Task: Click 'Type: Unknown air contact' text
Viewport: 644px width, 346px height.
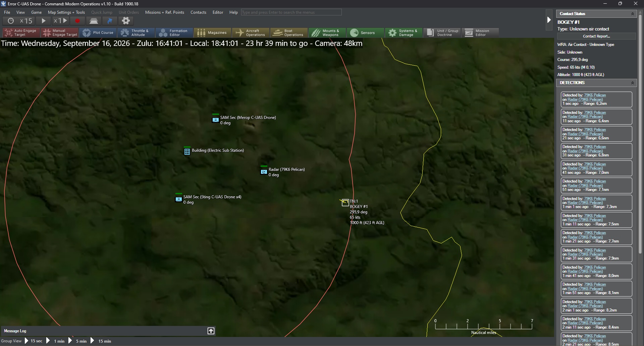Action: click(x=583, y=29)
